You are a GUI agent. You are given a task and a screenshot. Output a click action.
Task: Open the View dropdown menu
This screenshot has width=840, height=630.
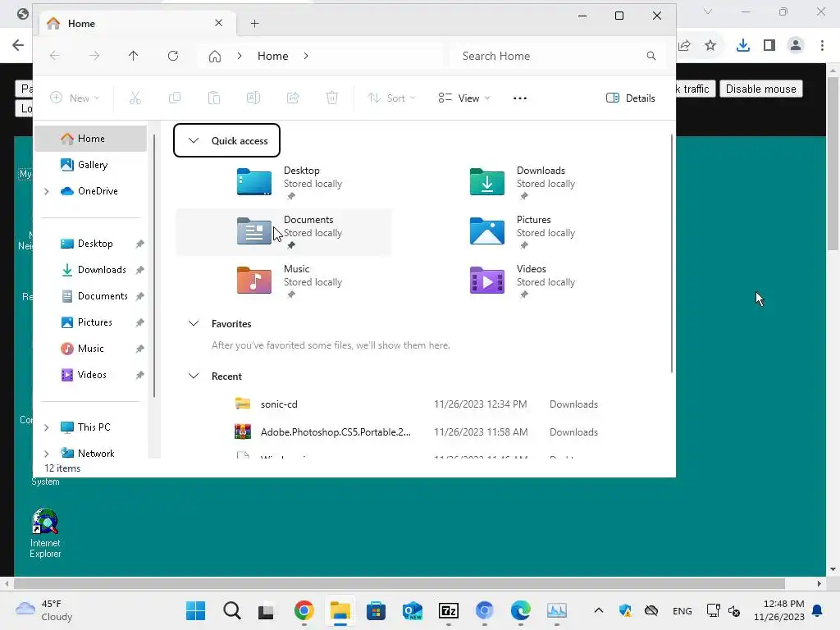[464, 98]
